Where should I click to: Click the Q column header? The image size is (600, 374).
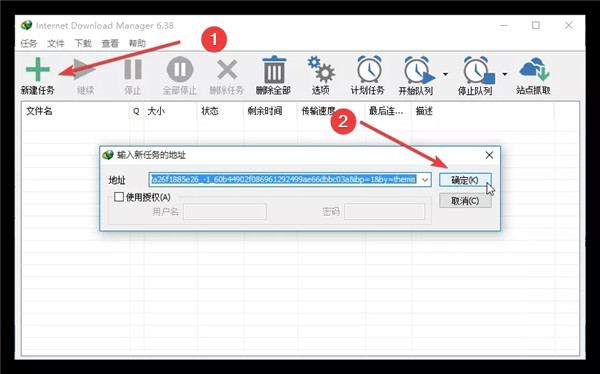click(x=137, y=111)
